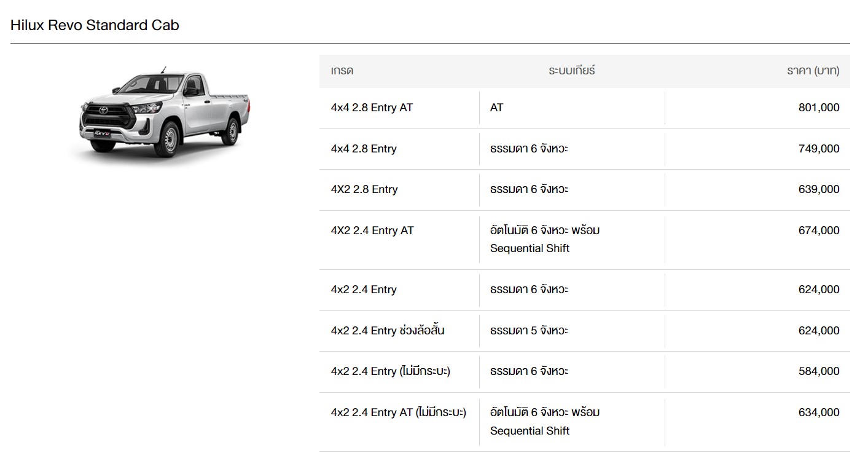Click Sequential Shift text in 674,000 row
Viewport: 868px width, 469px height.
(530, 248)
